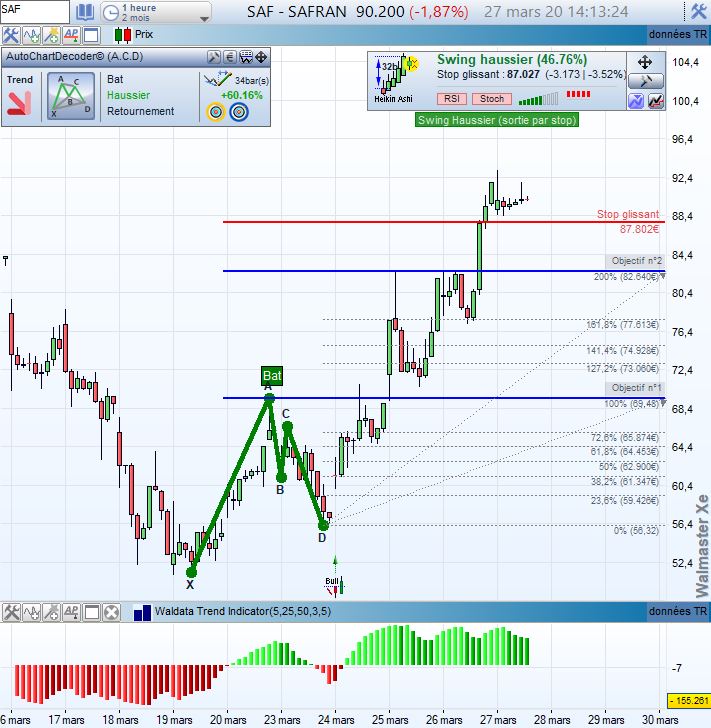Click the move handle of AutoChartDecoder panel

[261, 57]
